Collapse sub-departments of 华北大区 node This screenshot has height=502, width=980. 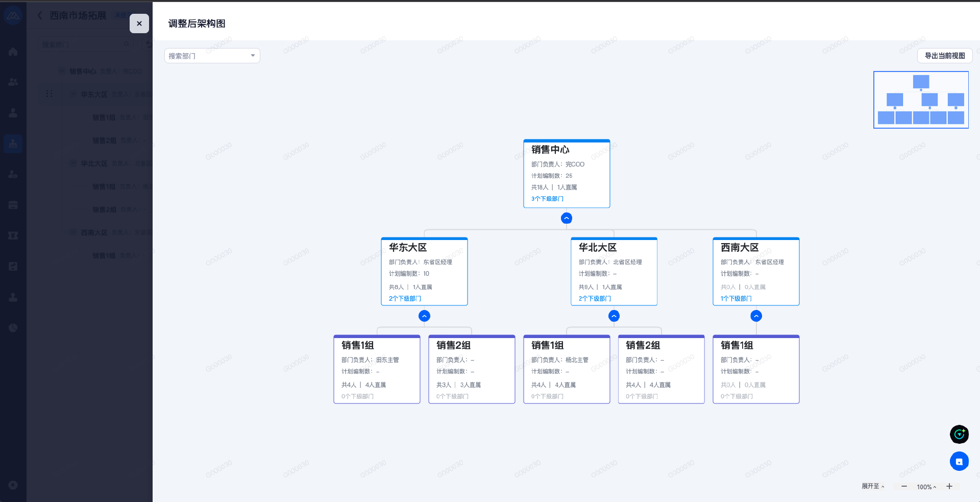[614, 316]
